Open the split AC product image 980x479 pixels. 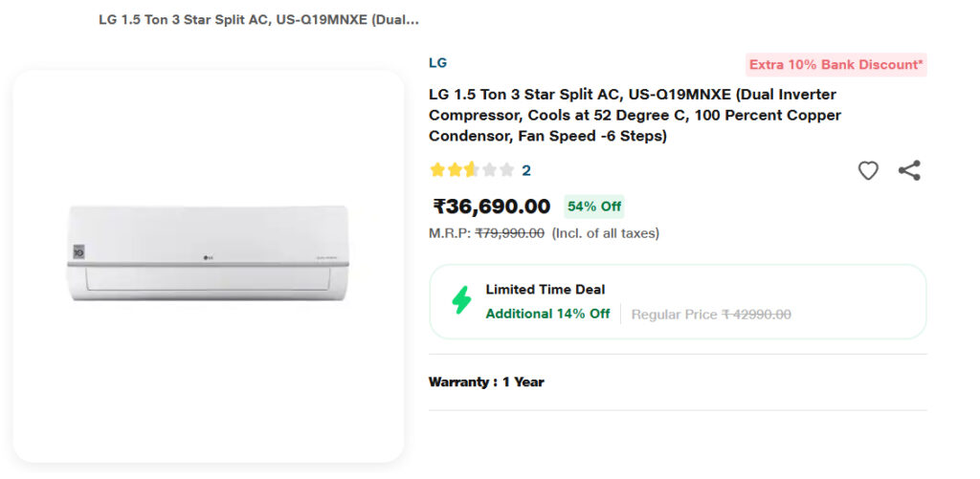click(209, 253)
